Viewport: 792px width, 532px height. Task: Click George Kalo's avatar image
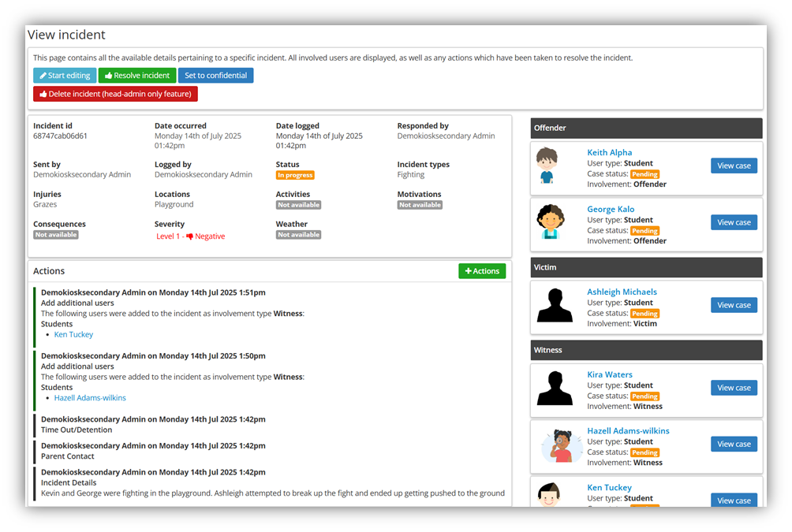(549, 222)
